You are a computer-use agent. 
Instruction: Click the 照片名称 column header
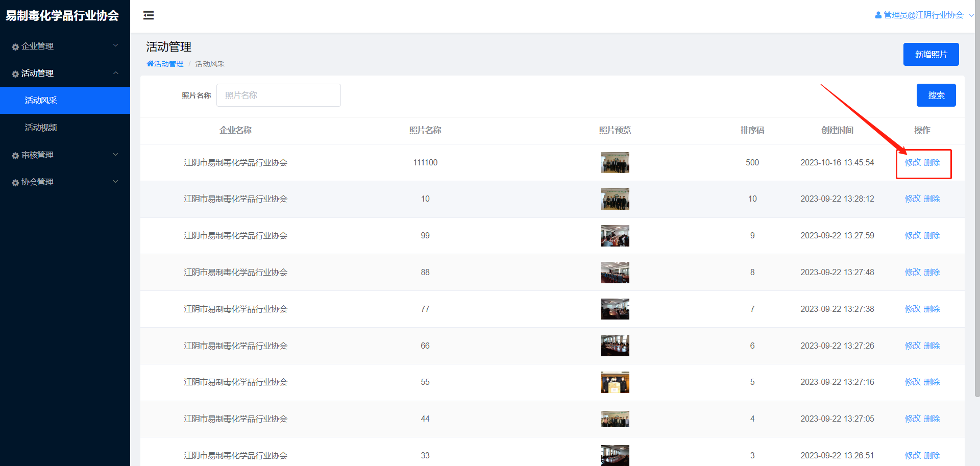click(x=425, y=131)
